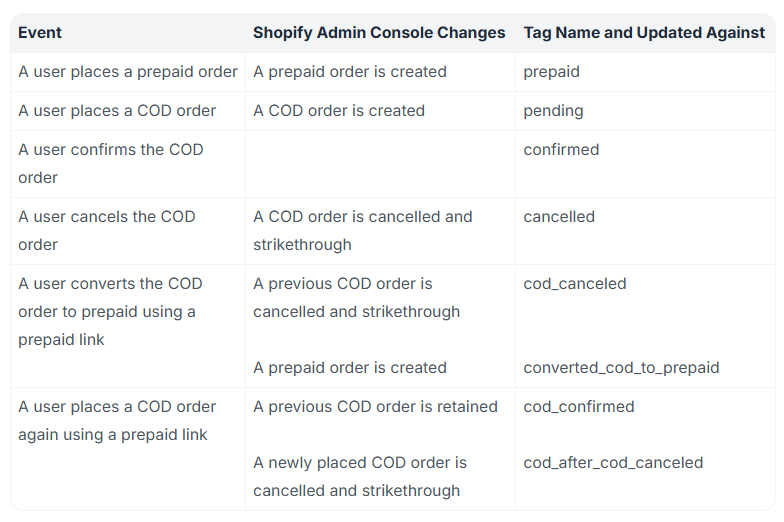Click the "A user converts the COD order" event cell
This screenshot has width=784, height=522.
110,311
